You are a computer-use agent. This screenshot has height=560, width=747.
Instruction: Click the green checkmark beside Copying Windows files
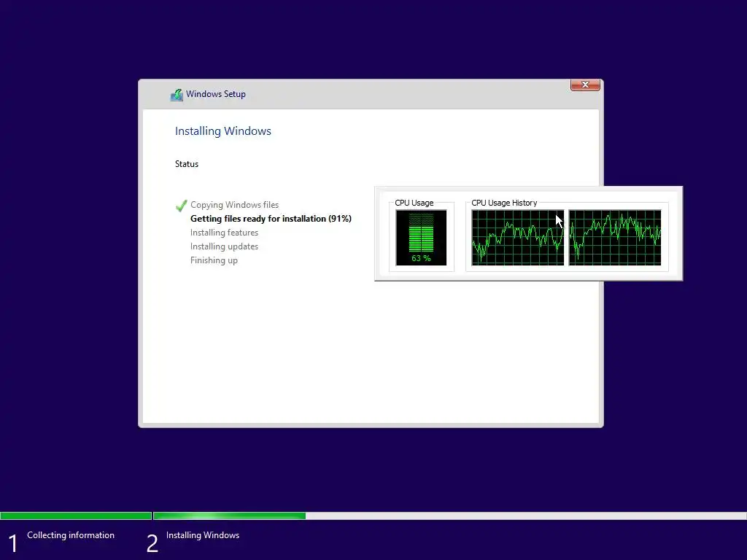point(181,205)
